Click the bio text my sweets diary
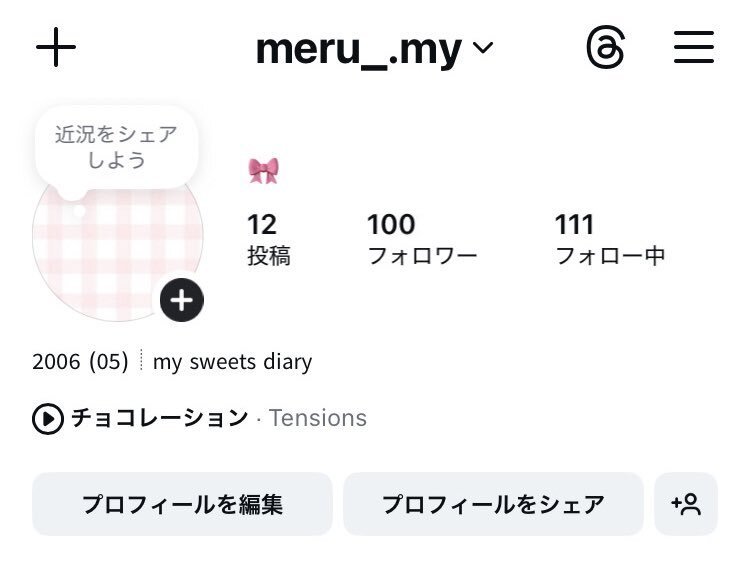The height and width of the screenshot is (568, 750). coord(232,362)
